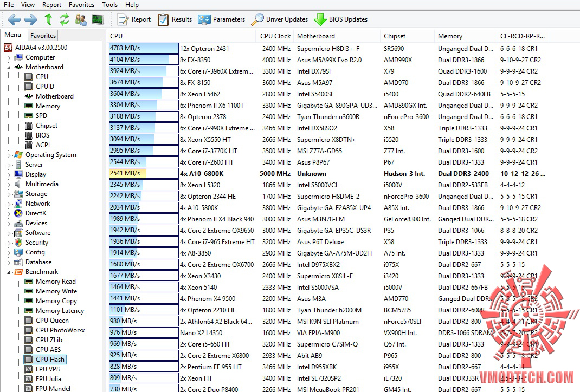Click BIOS Updates in the toolbar

pos(340,19)
